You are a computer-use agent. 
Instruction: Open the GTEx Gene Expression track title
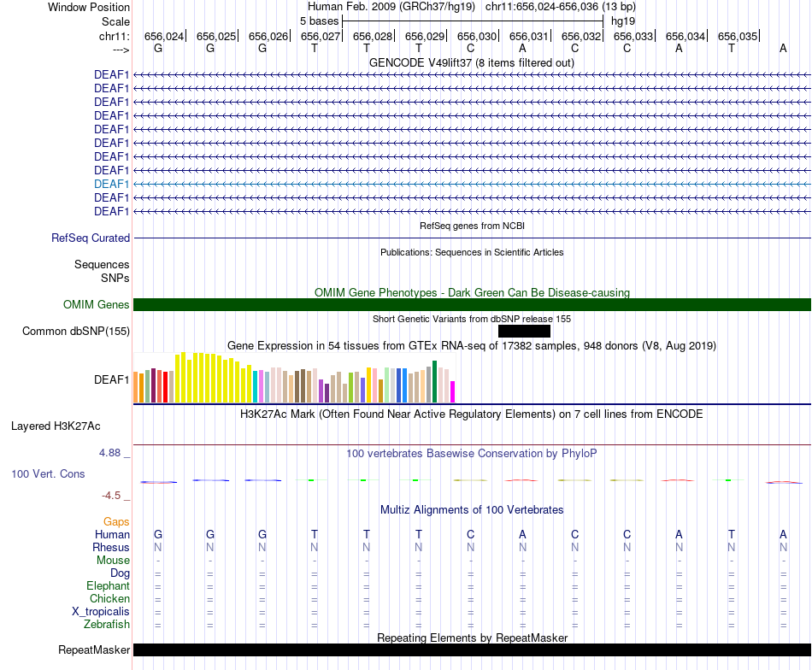click(x=472, y=345)
